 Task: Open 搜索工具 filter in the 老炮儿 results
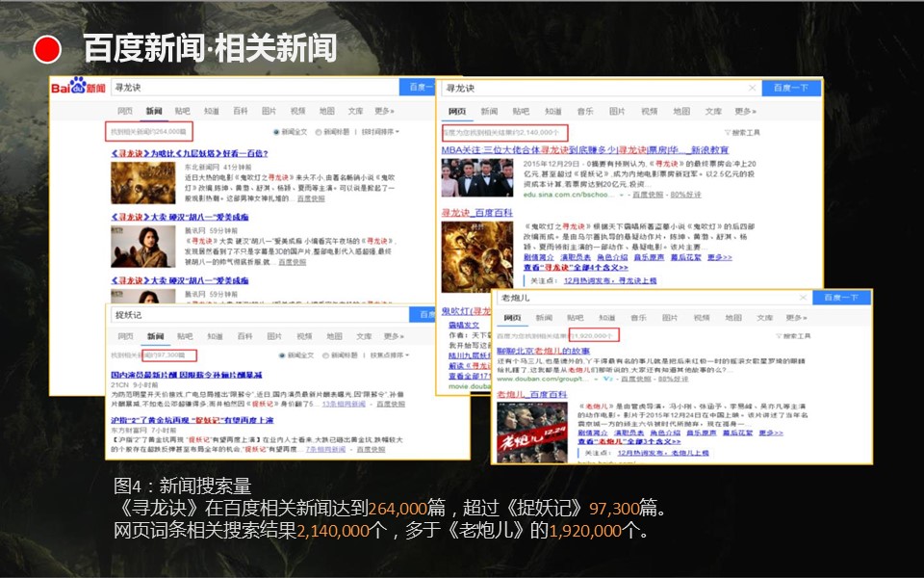[x=793, y=335]
